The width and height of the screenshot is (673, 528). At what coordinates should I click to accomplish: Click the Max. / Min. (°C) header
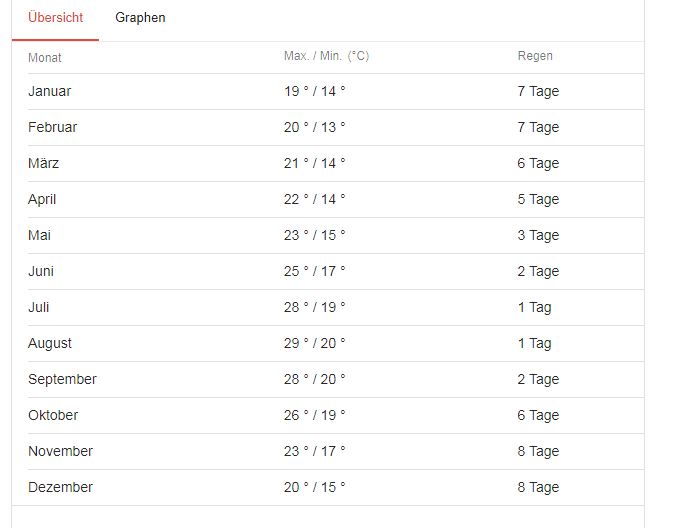click(x=326, y=56)
